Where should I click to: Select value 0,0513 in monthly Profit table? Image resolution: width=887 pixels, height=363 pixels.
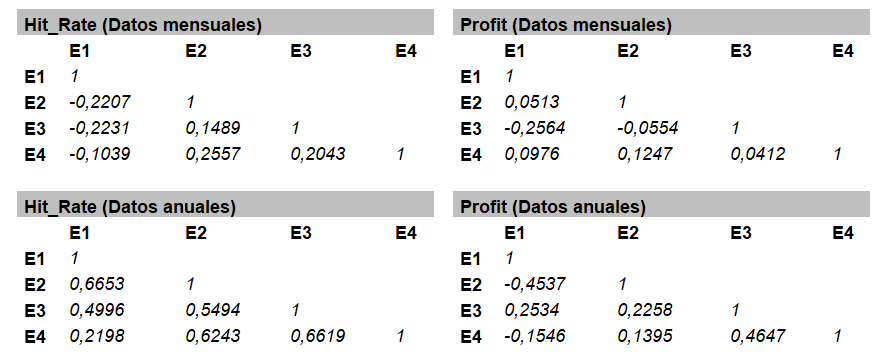[x=532, y=102]
